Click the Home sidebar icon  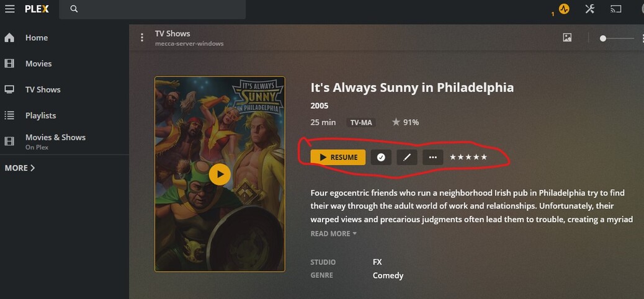9,37
